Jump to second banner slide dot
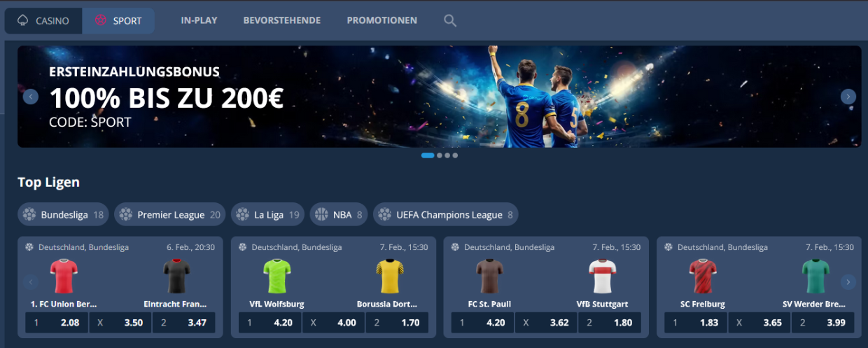This screenshot has width=868, height=348. (x=440, y=155)
